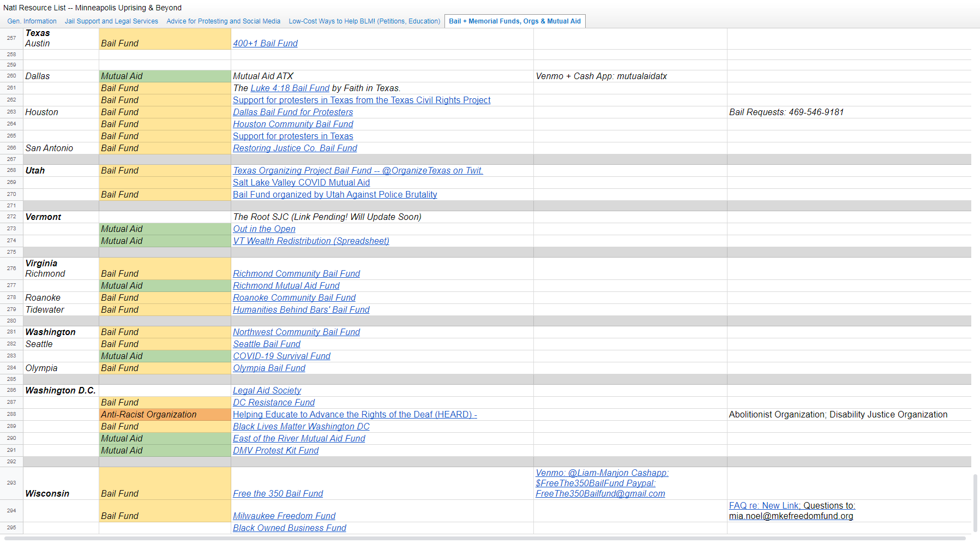Image resolution: width=980 pixels, height=543 pixels.
Task: Visit Dallas Bail Fund for Protesters link
Action: pyautogui.click(x=293, y=112)
